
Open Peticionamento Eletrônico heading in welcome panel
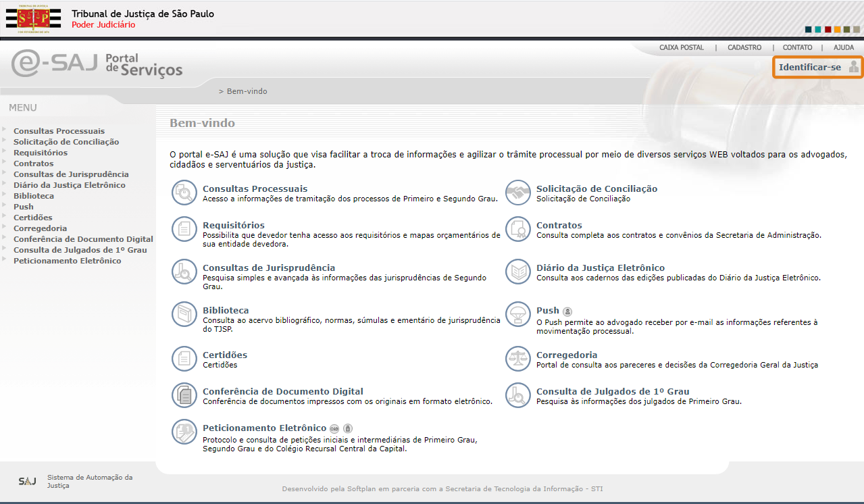click(x=265, y=428)
